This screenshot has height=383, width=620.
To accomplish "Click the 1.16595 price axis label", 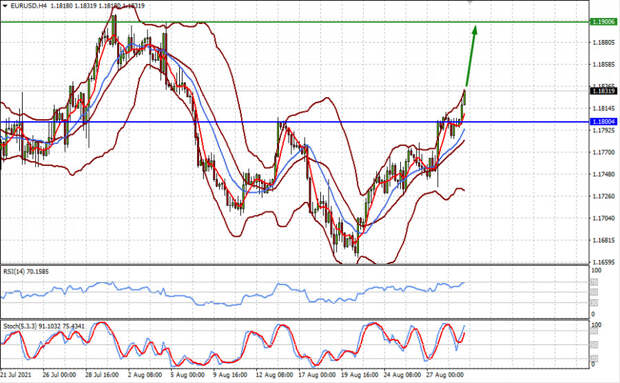I will point(604,262).
